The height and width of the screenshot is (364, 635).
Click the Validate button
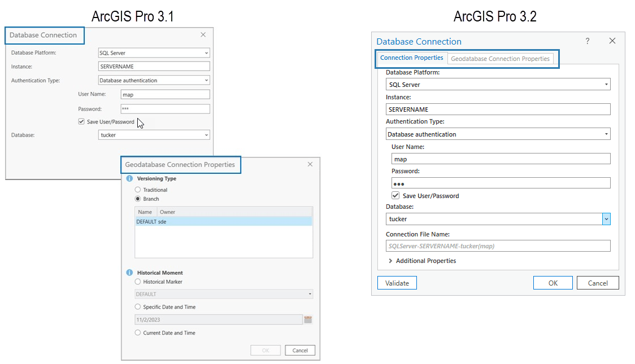click(x=397, y=282)
